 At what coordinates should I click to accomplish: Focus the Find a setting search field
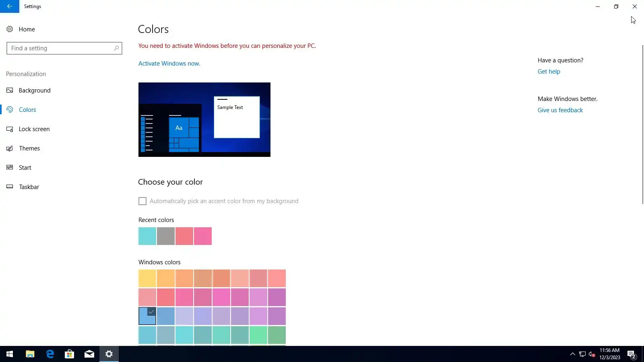64,48
